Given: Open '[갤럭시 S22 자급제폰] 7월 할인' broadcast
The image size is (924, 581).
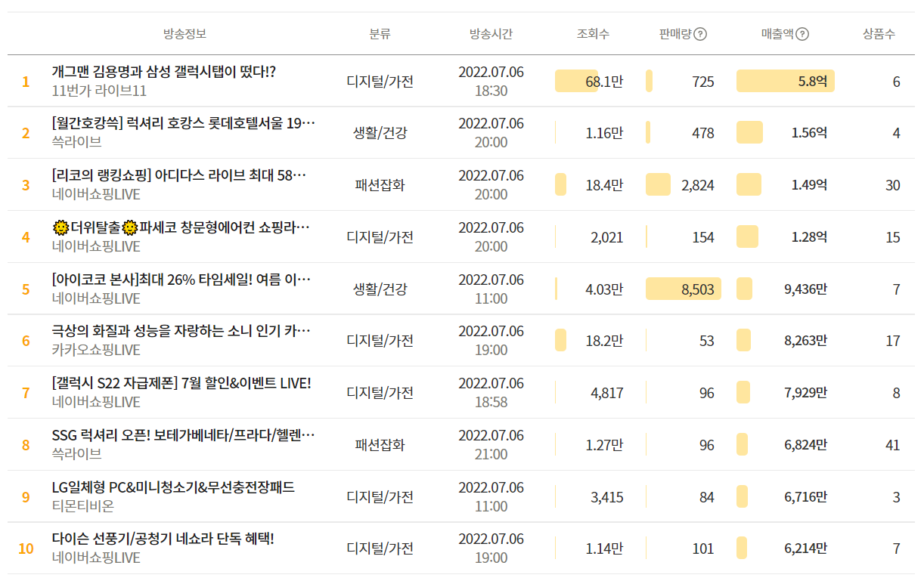Looking at the screenshot, I should [181, 383].
